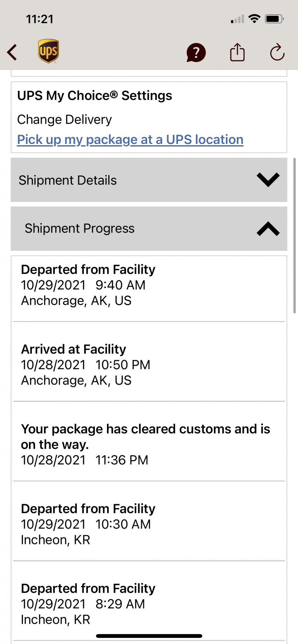
Task: Expand the Shipment Details chevron
Action: [x=268, y=180]
